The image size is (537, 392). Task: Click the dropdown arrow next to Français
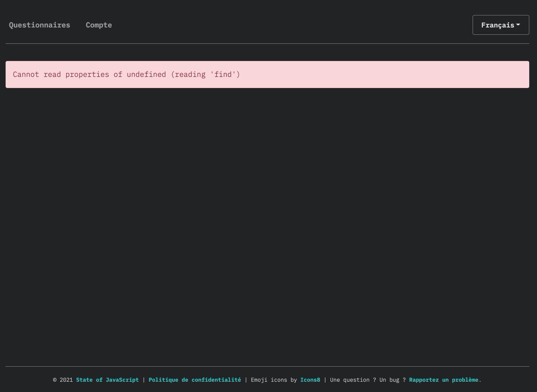pos(518,25)
